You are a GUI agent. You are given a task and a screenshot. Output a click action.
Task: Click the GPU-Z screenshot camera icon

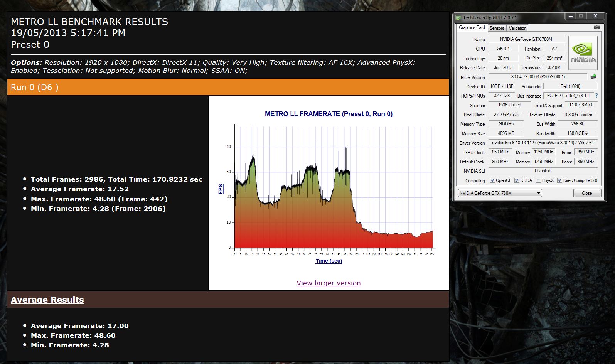pyautogui.click(x=597, y=27)
